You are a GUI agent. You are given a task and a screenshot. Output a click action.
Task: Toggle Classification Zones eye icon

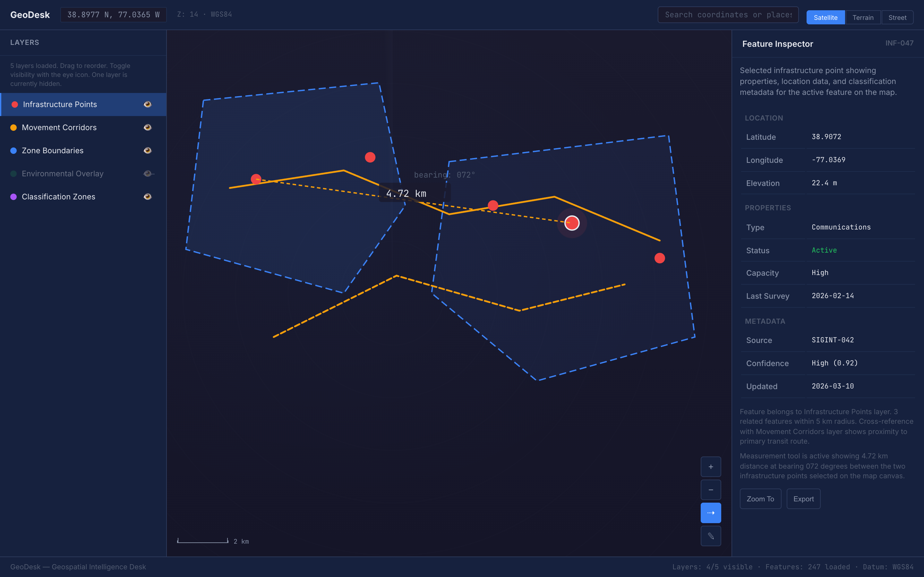tap(148, 197)
